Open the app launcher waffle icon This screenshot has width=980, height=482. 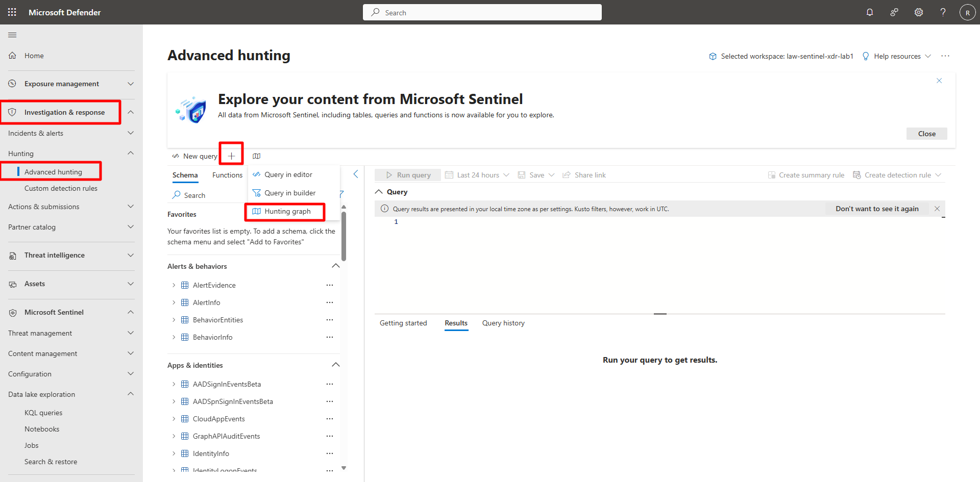click(x=12, y=12)
